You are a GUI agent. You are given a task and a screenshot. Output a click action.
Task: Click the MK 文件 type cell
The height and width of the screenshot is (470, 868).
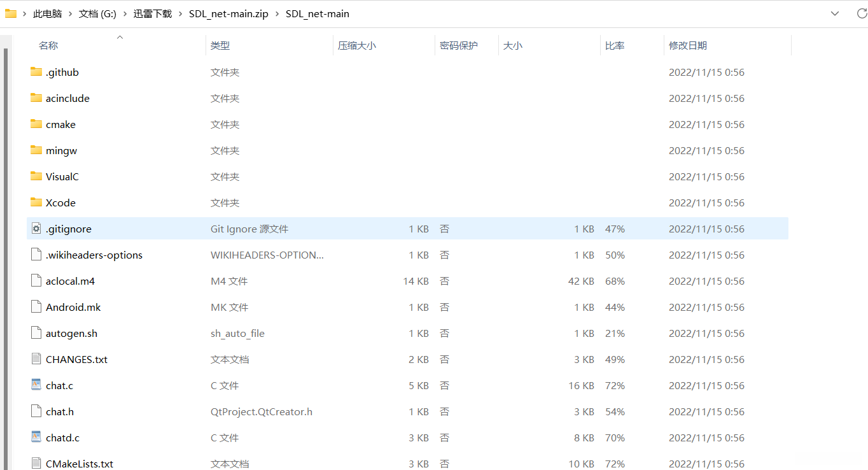[230, 307]
